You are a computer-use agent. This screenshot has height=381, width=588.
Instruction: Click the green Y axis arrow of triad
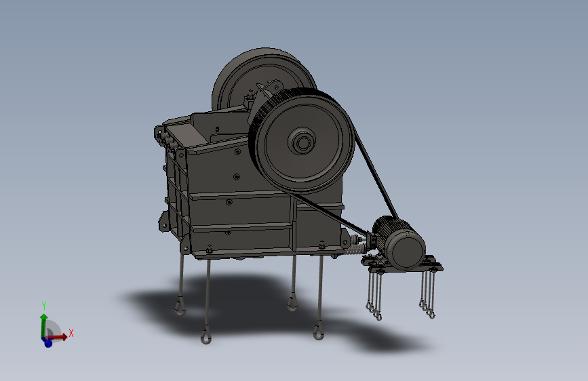[x=44, y=325]
